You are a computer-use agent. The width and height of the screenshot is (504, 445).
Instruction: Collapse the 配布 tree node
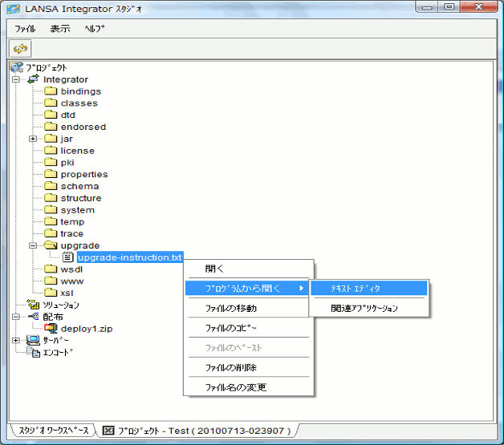16,317
